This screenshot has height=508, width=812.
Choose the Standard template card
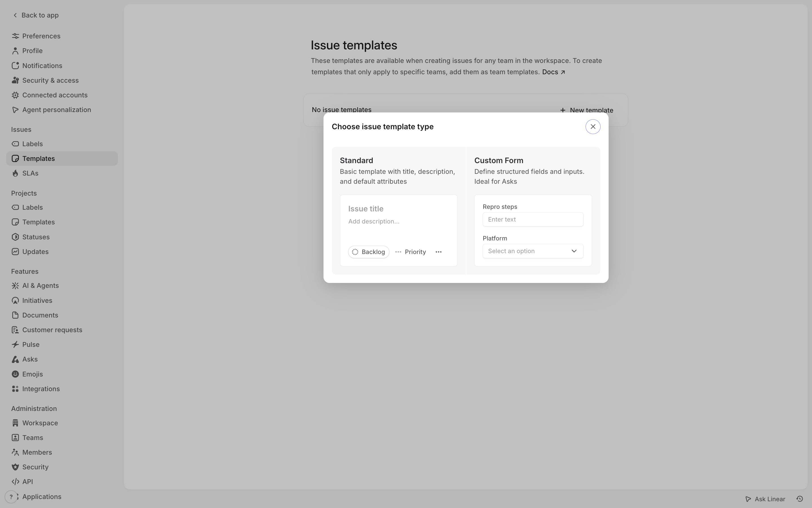tap(399, 210)
